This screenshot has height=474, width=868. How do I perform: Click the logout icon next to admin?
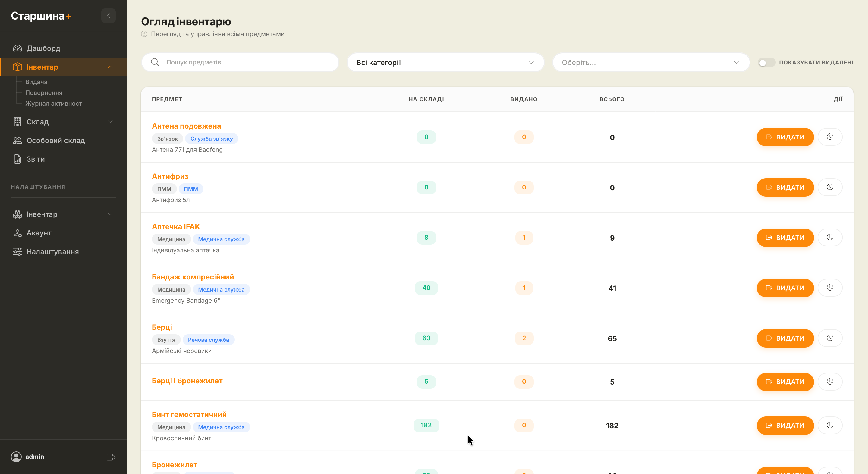pyautogui.click(x=111, y=457)
